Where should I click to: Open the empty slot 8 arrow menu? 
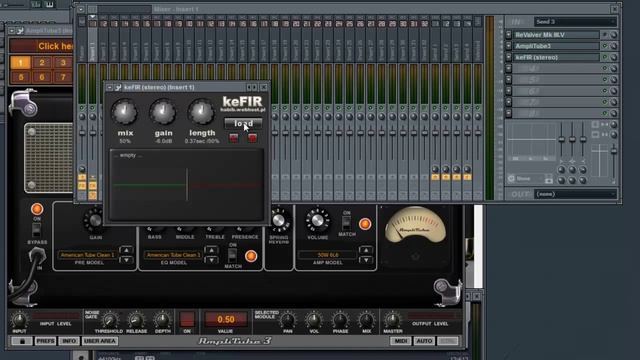509,113
